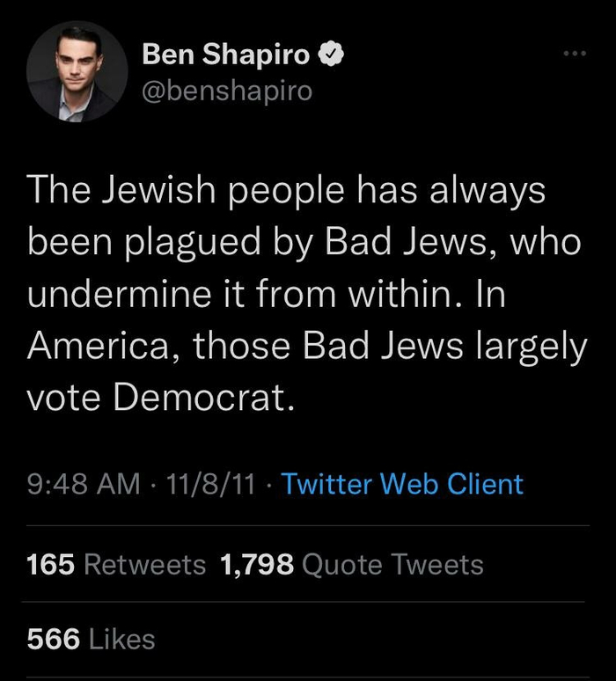Open the author's profile picture
The height and width of the screenshot is (681, 616).
[77, 72]
